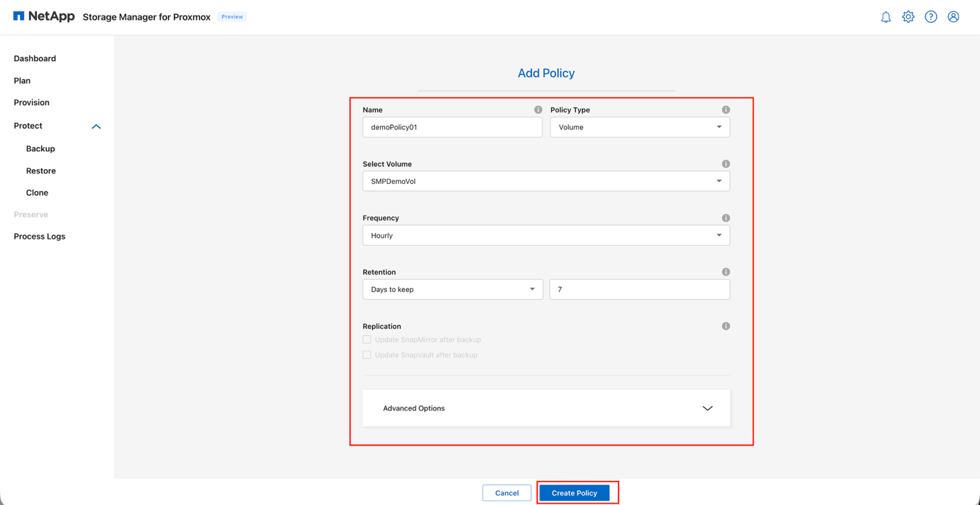Screen dimensions: 980x505
Task: Edit the retention days value field
Action: click(639, 289)
